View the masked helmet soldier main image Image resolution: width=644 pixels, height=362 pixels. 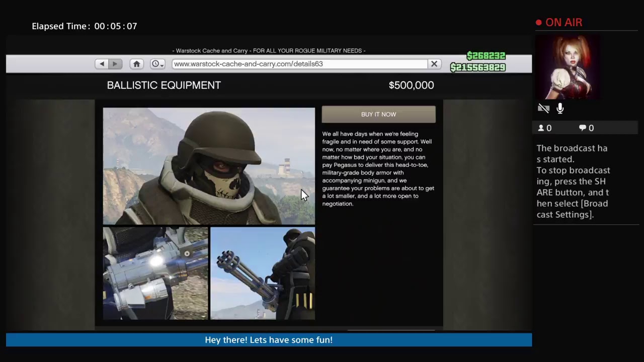209,166
